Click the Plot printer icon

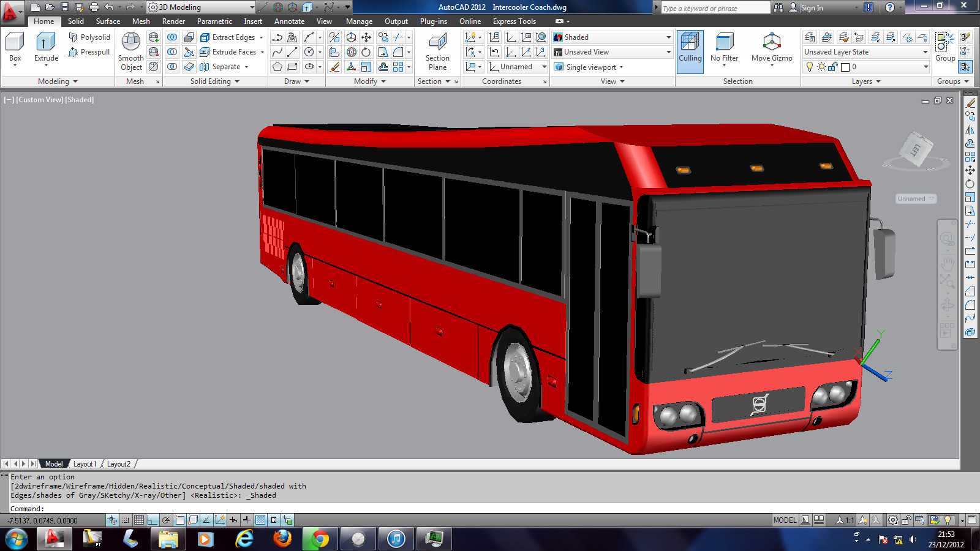94,7
